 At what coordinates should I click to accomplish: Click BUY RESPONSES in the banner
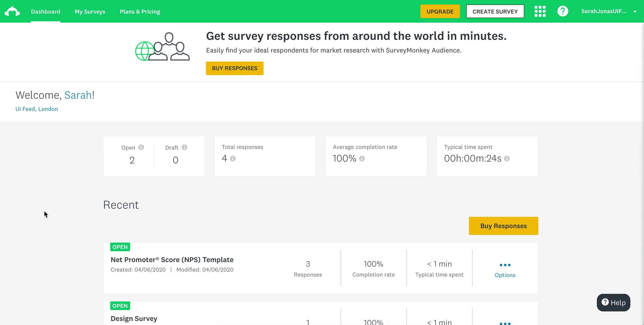[x=234, y=68]
